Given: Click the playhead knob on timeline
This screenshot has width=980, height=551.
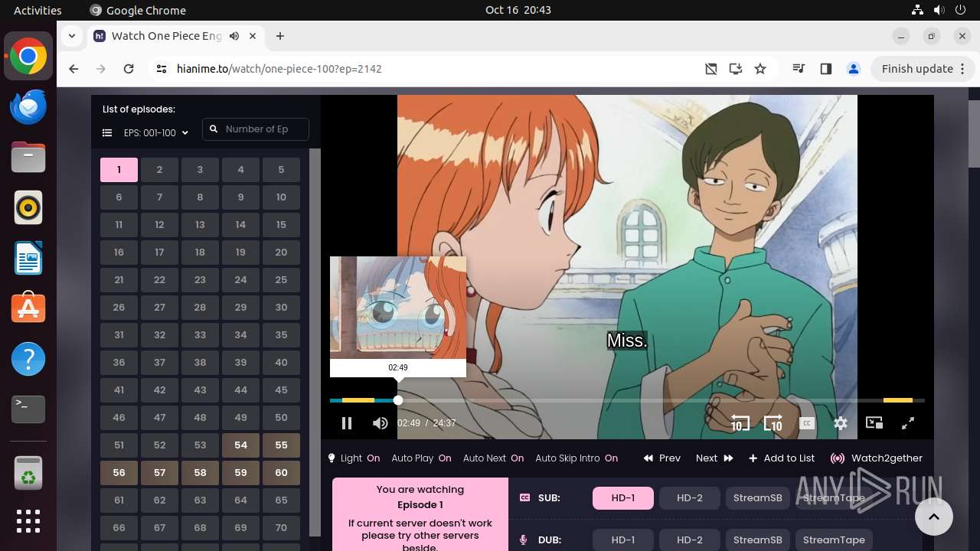Looking at the screenshot, I should (x=398, y=400).
